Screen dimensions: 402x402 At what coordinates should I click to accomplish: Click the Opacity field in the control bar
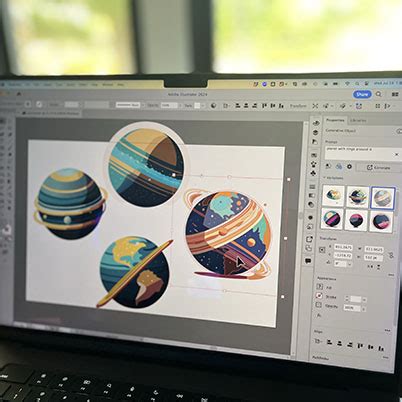pos(169,105)
